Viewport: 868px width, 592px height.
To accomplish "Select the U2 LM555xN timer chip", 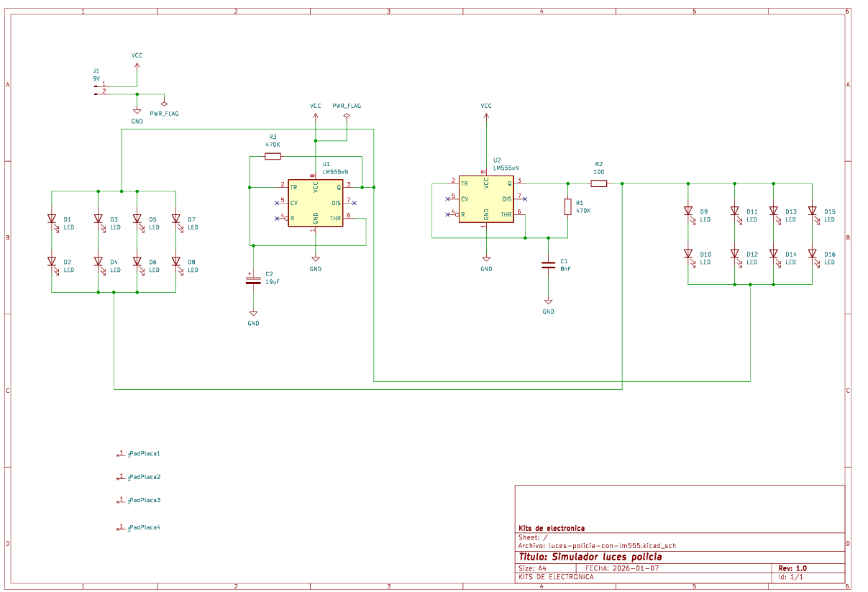I will 486,199.
